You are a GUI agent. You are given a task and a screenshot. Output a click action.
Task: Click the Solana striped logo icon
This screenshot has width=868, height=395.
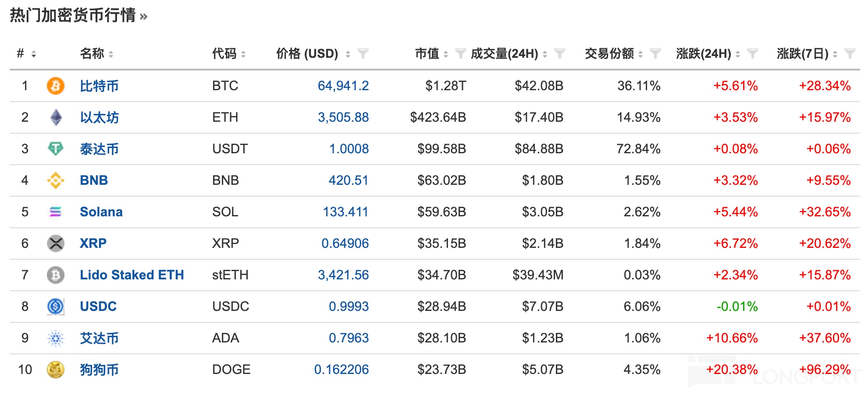coord(56,212)
